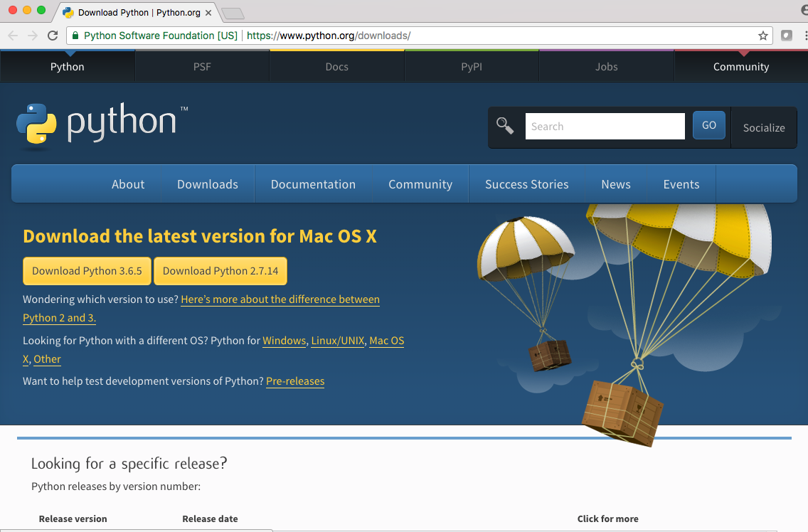Click the Release version column header
808x532 pixels.
[73, 518]
